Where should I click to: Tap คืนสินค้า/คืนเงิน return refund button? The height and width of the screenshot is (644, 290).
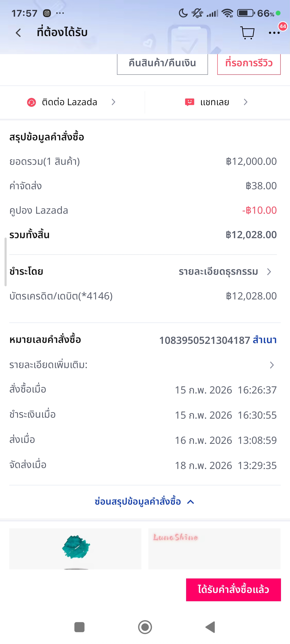[x=162, y=63]
